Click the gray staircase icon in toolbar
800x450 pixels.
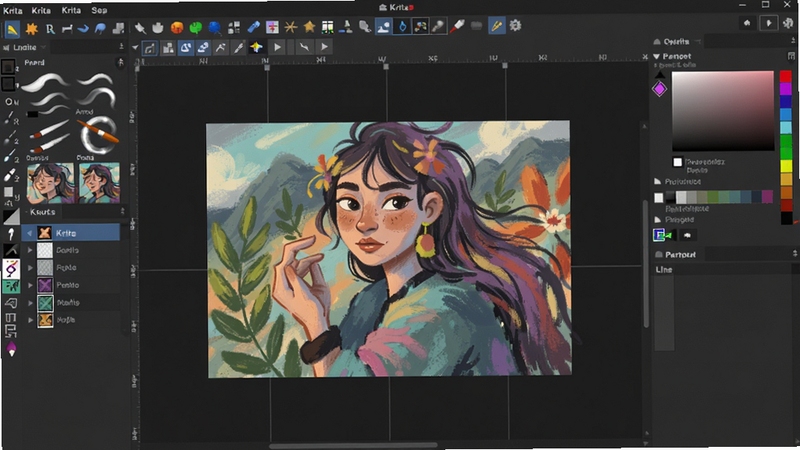pyautogui.click(x=118, y=29)
